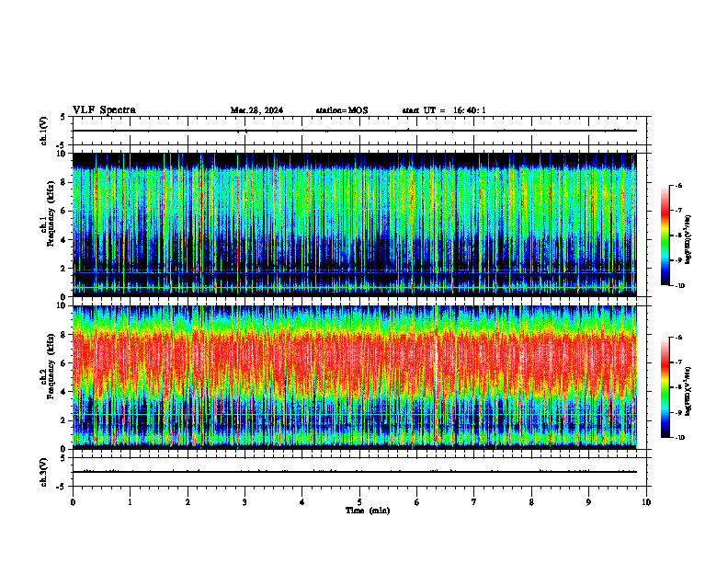Click the "-5" tick label on ch.3(V) axis
This screenshot has width=728, height=563.
[62, 488]
